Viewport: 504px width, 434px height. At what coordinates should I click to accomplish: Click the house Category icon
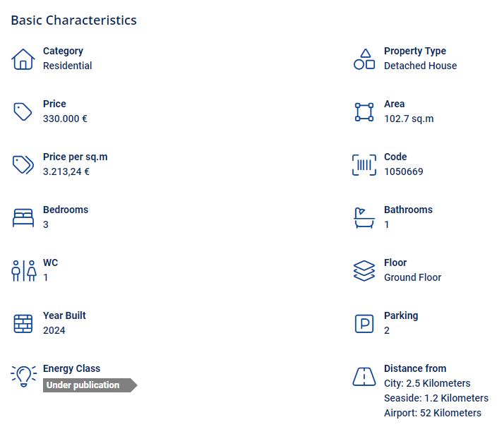click(23, 59)
